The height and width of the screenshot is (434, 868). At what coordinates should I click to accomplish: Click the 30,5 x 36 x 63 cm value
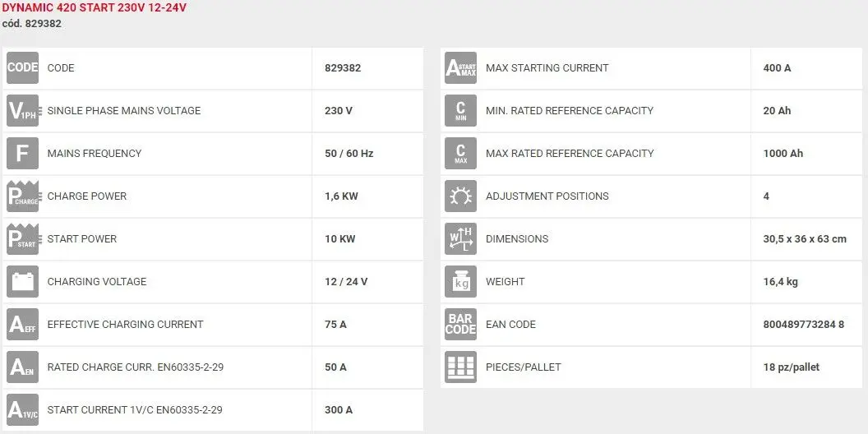[x=804, y=239]
